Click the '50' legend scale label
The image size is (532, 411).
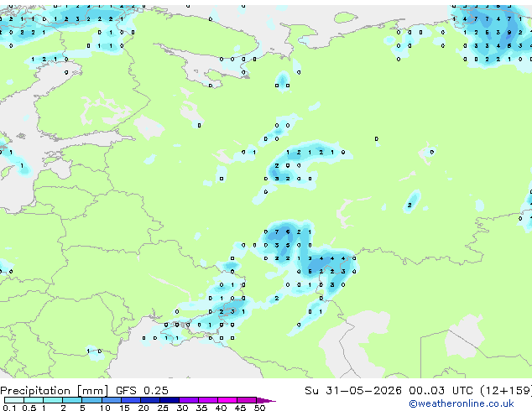pos(259,408)
